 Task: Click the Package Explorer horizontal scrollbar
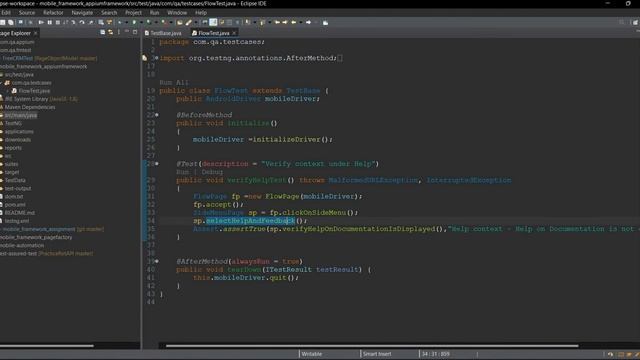47,346
